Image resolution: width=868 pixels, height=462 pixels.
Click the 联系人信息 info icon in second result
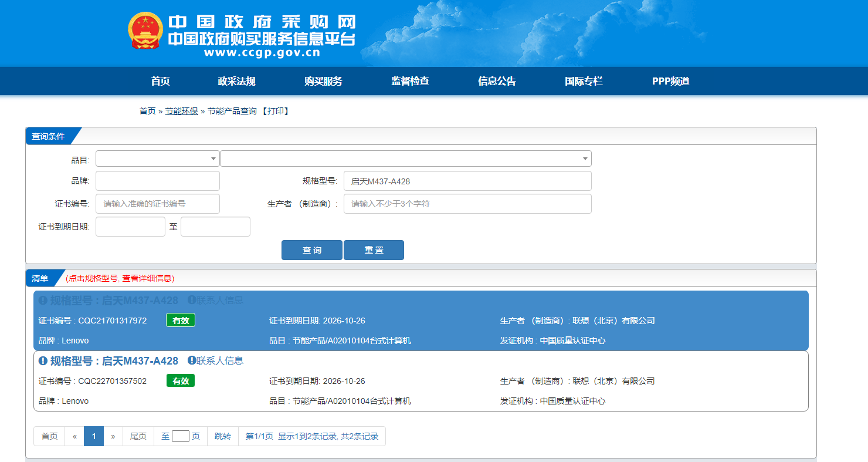point(192,360)
